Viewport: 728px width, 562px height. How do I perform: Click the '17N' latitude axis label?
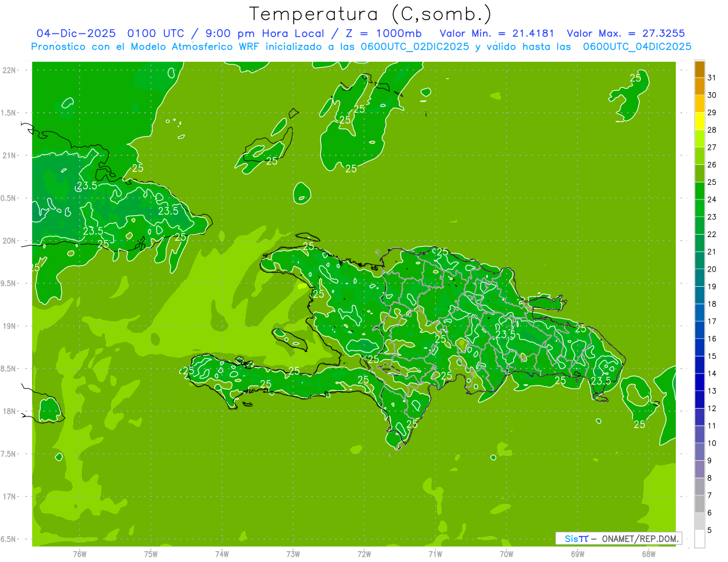click(10, 497)
